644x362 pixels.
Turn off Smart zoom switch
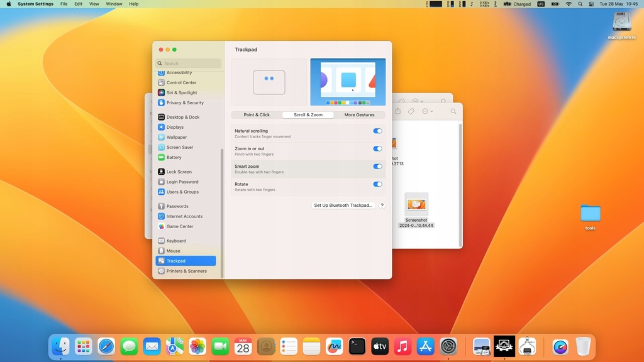[377, 167]
